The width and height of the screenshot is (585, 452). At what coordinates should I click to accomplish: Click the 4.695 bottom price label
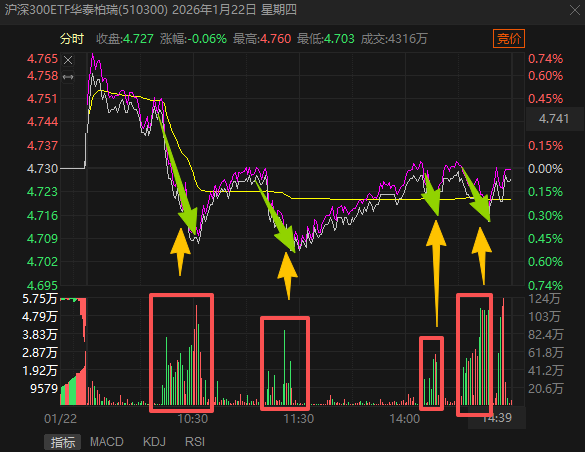pos(43,286)
